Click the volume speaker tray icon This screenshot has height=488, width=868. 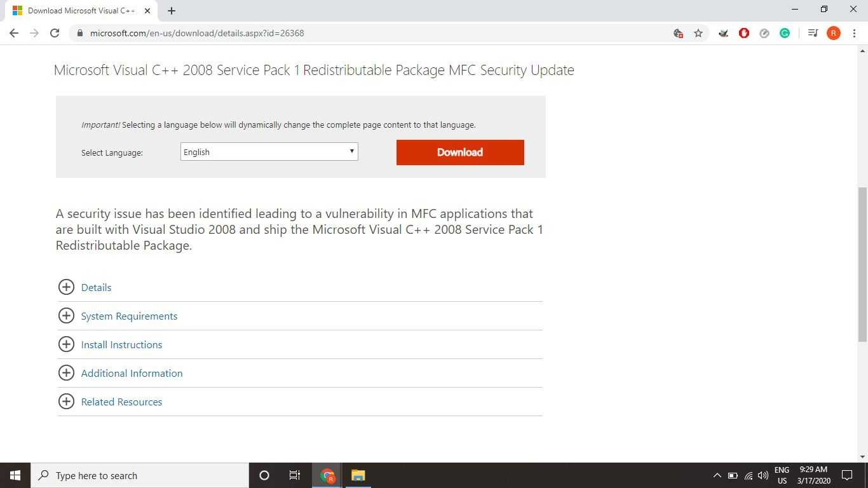click(x=763, y=475)
